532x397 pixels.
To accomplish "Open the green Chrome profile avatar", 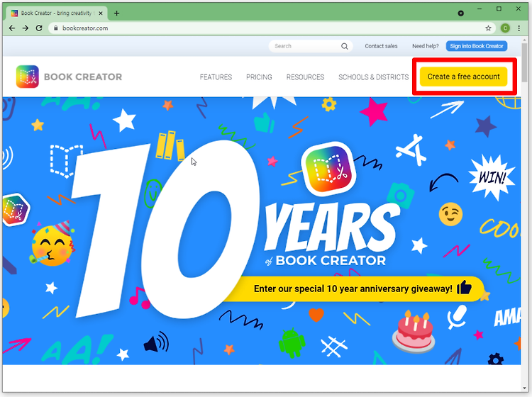I will tap(505, 28).
